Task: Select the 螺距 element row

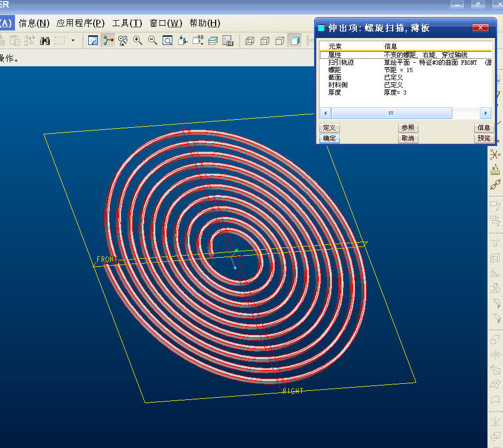Action: 334,70
